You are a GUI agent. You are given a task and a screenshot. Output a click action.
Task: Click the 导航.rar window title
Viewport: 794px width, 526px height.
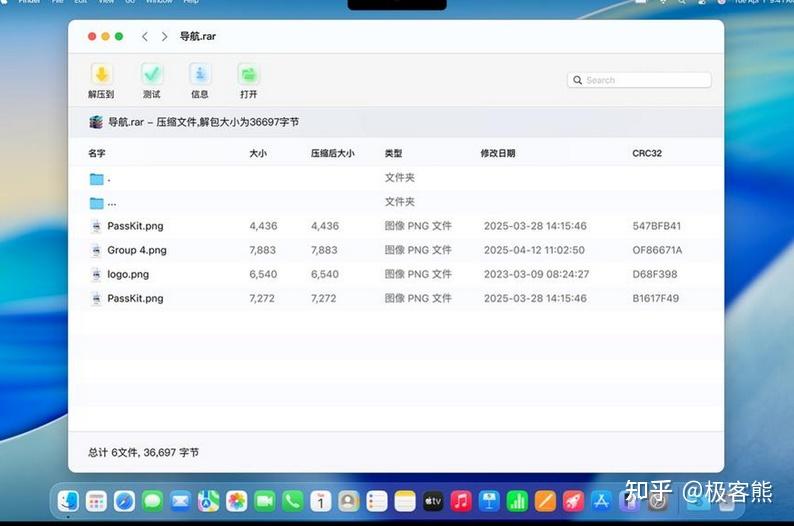point(197,36)
